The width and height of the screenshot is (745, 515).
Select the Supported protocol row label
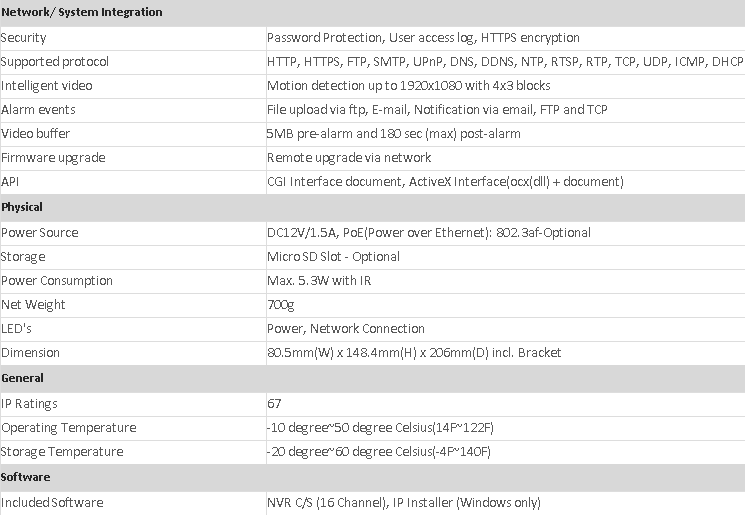click(x=55, y=62)
